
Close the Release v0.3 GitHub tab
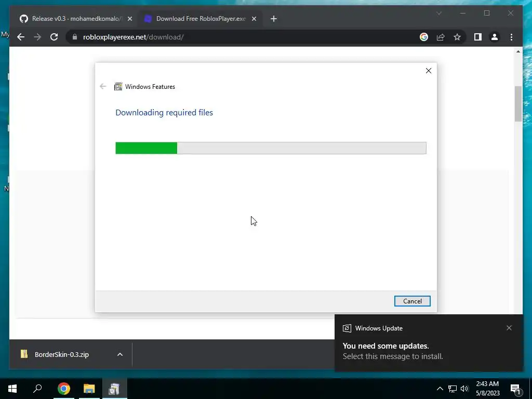point(129,19)
